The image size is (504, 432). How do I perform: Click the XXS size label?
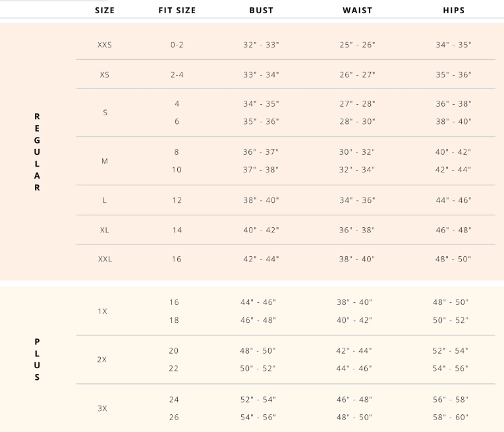(x=104, y=45)
